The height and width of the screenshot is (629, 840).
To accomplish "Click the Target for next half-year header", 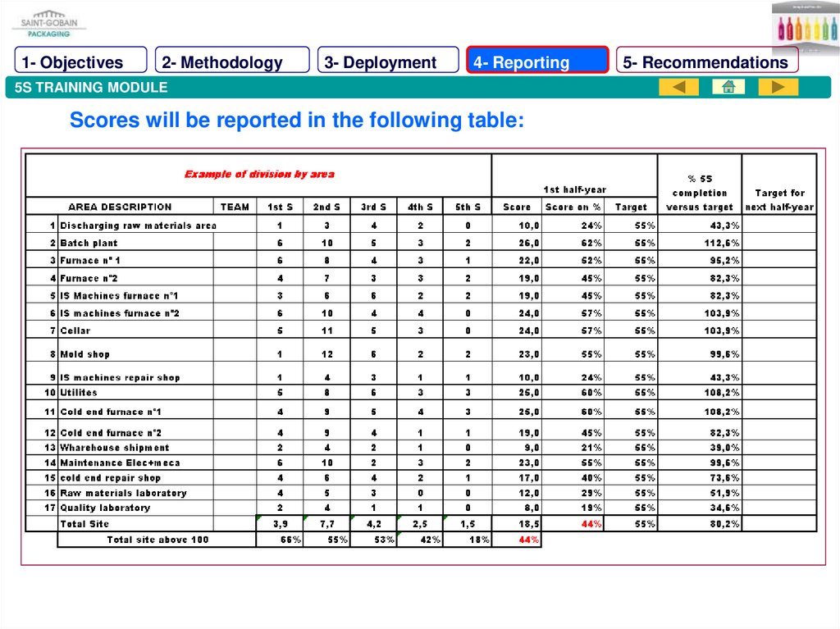I will tap(779, 200).
